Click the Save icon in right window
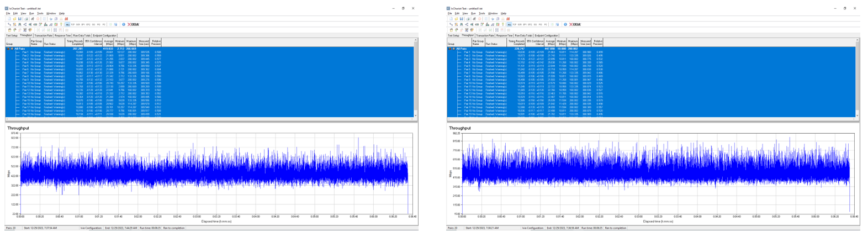This screenshot has width=868, height=237. pos(461,19)
